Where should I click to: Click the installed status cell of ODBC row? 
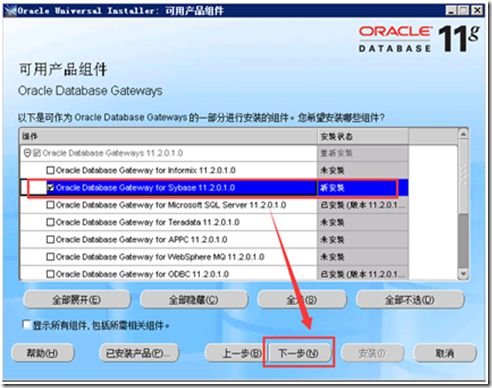tap(363, 274)
